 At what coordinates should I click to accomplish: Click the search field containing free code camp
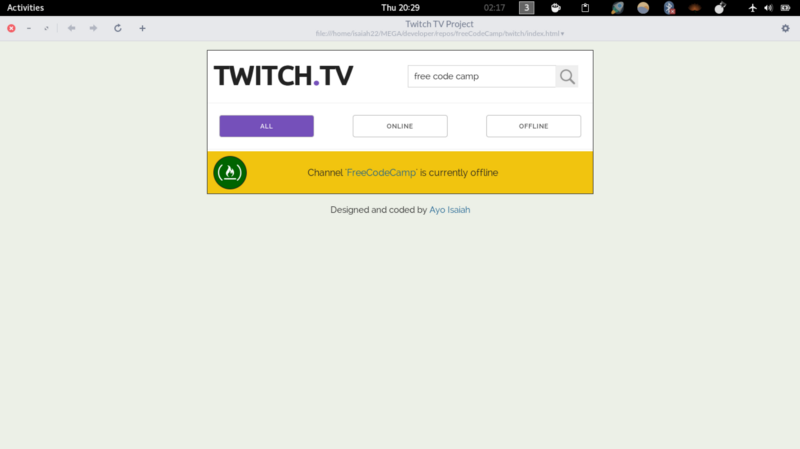[481, 77]
